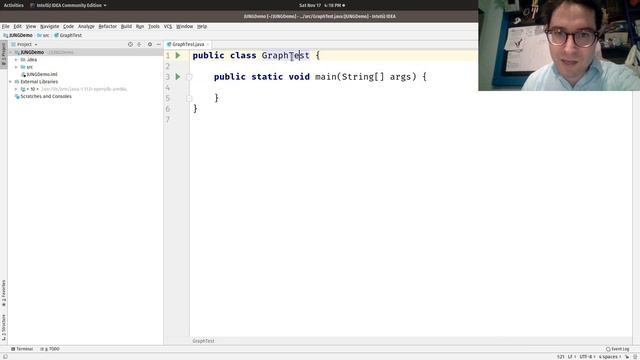The width and height of the screenshot is (640, 360).
Task: Open Project panel settings gear
Action: (150, 44)
